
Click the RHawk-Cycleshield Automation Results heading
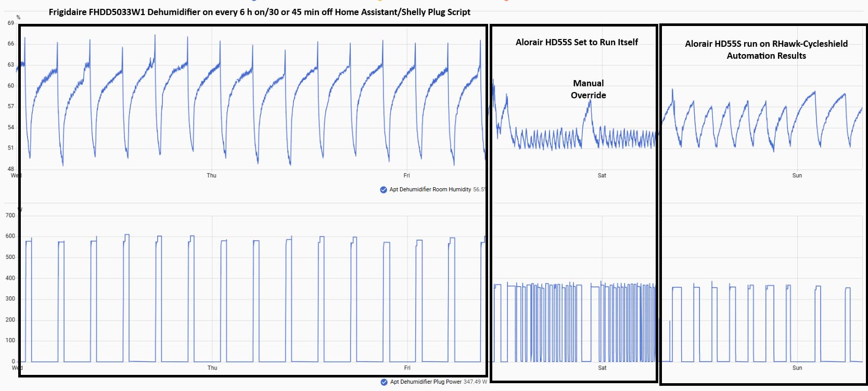coord(766,50)
